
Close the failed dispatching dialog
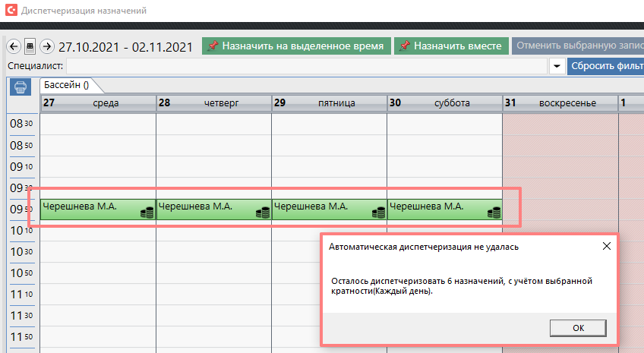point(606,247)
